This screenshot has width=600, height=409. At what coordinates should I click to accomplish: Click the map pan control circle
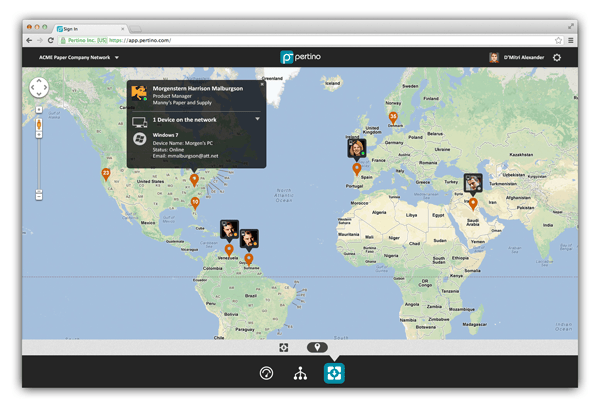39,88
